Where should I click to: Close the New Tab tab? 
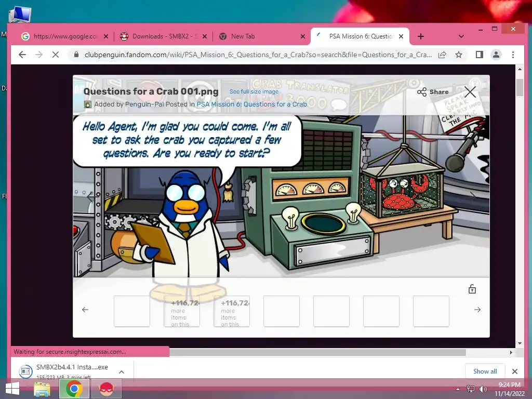coord(303,36)
